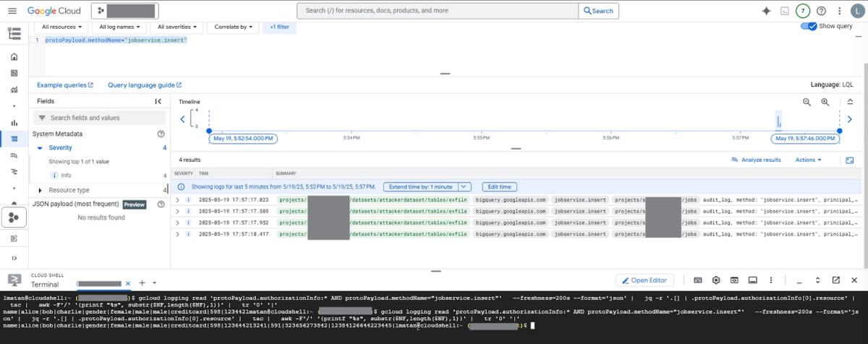
Task: Open Cloud Shell terminal settings gear
Action: (716, 280)
